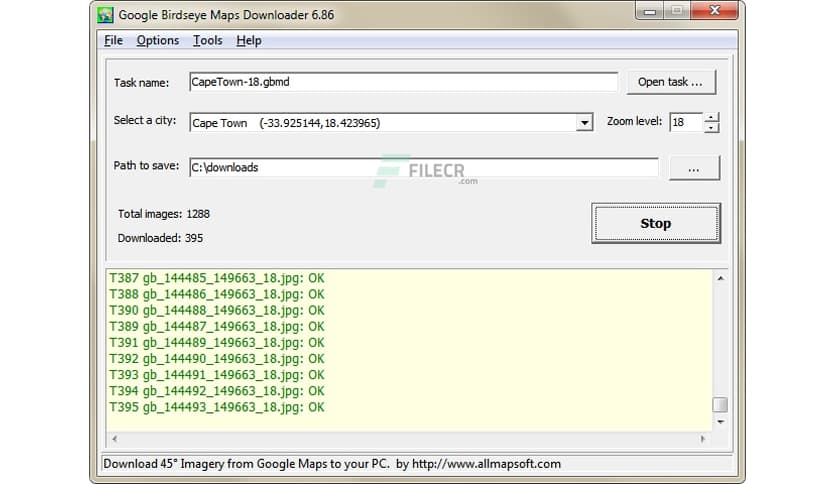Click the vertical scrollbar thumb
The height and width of the screenshot is (484, 836).
[x=720, y=405]
